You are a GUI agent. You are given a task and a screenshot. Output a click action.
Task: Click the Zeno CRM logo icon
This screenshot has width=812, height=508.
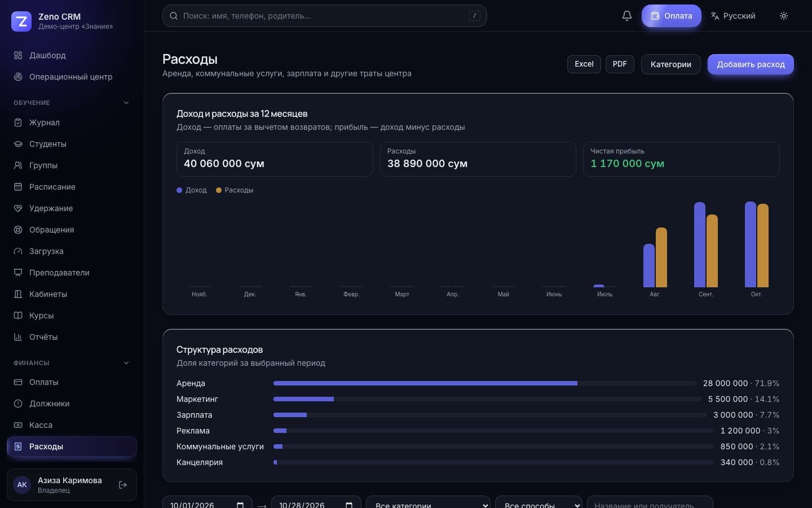[x=21, y=21]
